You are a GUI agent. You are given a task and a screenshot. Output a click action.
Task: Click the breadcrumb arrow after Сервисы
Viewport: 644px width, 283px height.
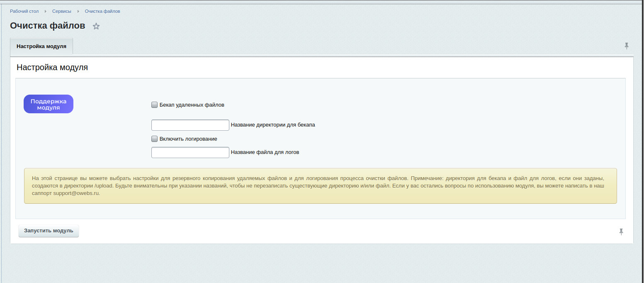click(x=78, y=11)
